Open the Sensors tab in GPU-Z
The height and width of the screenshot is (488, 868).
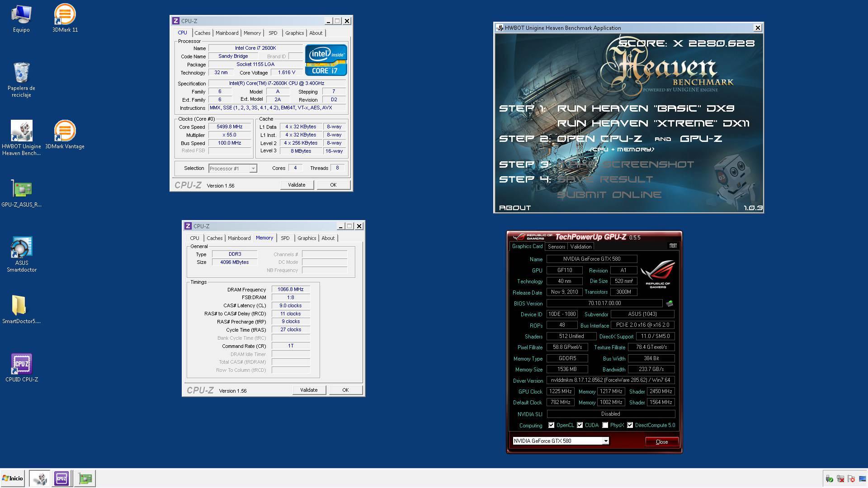pos(557,247)
